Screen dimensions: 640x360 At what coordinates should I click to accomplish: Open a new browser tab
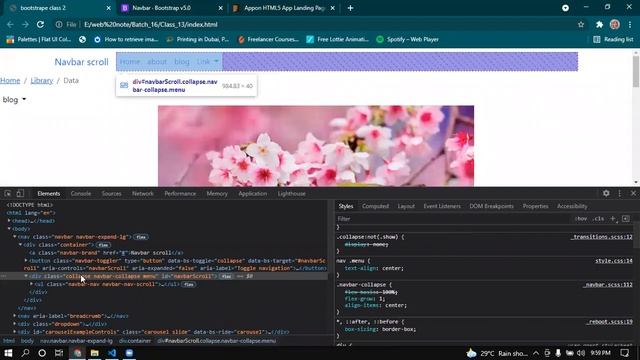[x=350, y=8]
